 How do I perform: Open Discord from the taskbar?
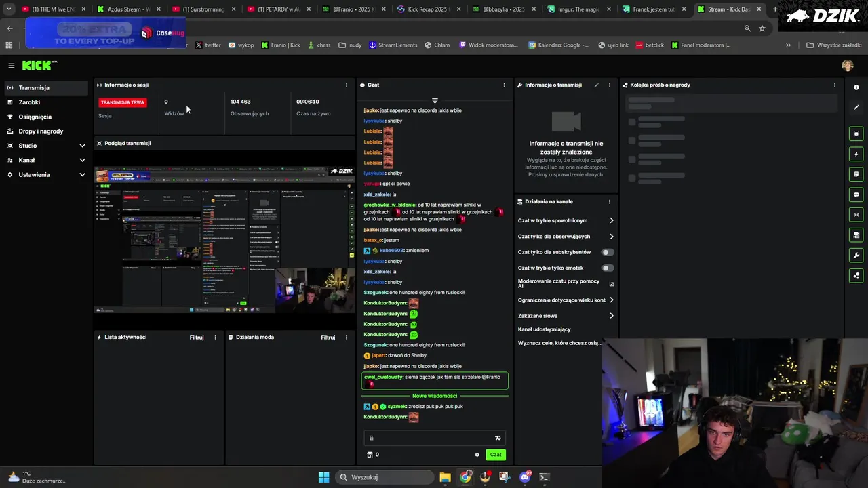(x=524, y=477)
